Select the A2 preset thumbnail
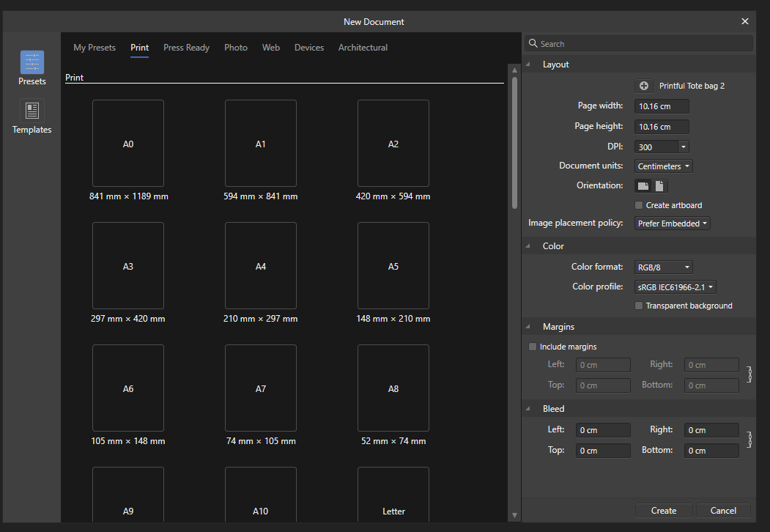 pyautogui.click(x=393, y=144)
